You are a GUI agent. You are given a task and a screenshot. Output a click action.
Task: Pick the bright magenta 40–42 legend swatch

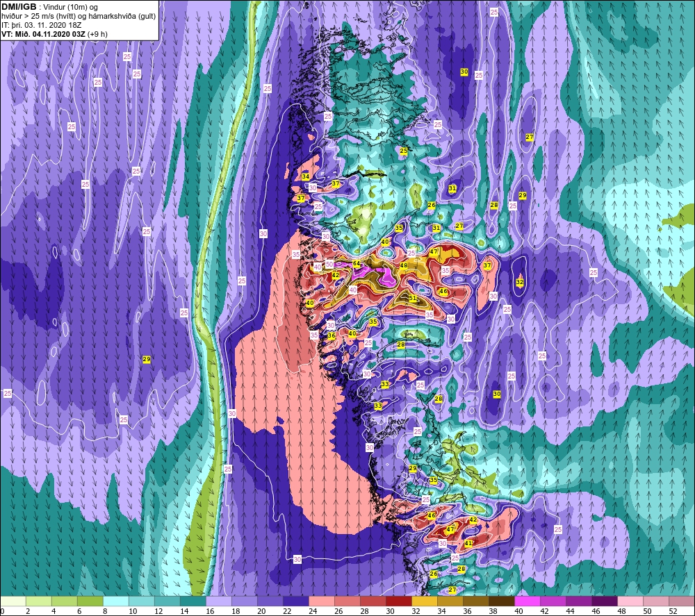click(528, 601)
